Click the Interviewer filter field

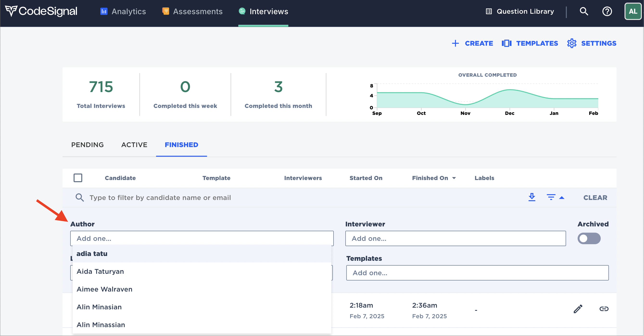coord(456,238)
